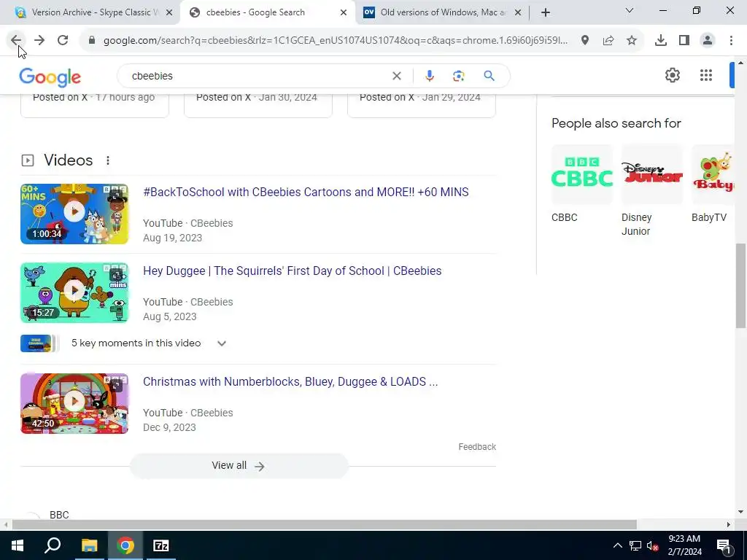Image resolution: width=747 pixels, height=560 pixels.
Task: Open network icon in system tray
Action: tap(635, 546)
